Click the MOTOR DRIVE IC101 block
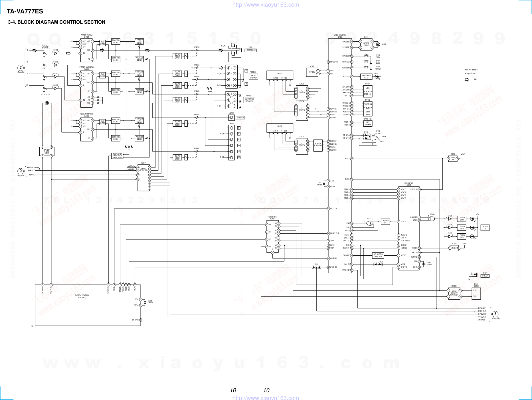The width and height of the screenshot is (532, 400). (366, 45)
